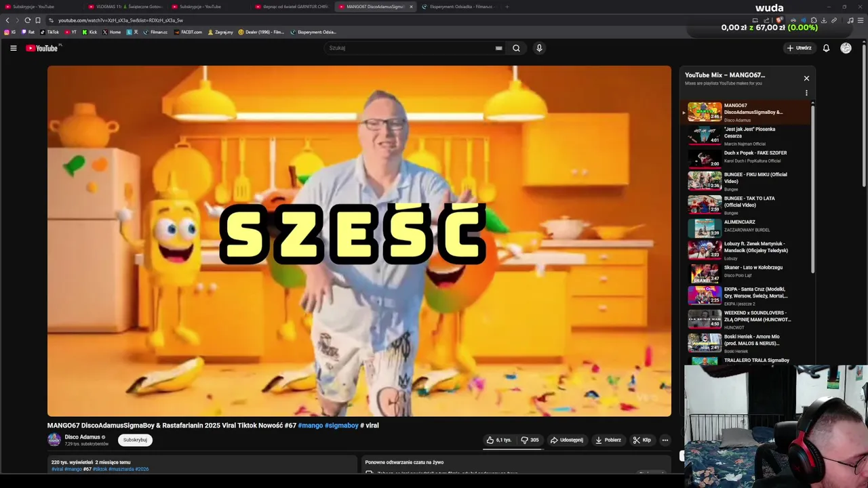868x488 pixels.
Task: Click the Udostępnij share button
Action: [x=566, y=440]
